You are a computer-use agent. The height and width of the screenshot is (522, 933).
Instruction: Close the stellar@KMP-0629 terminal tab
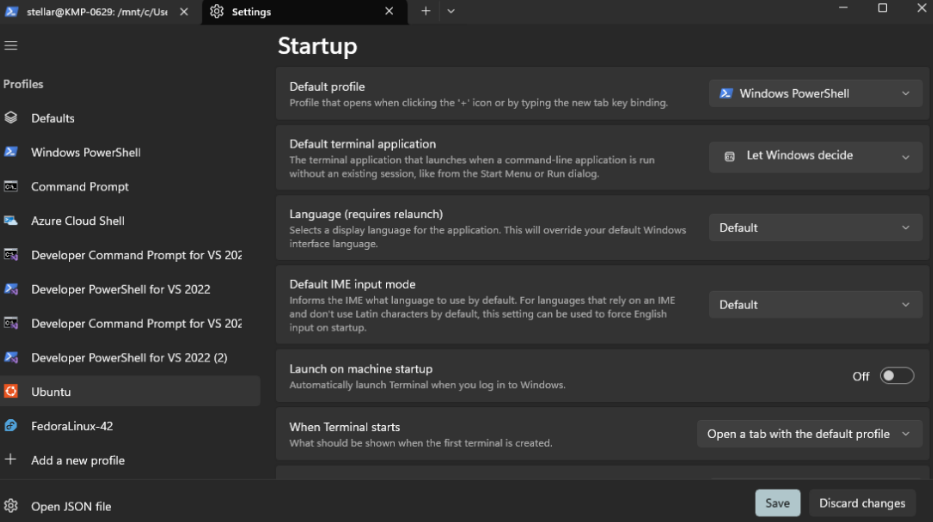click(x=184, y=11)
